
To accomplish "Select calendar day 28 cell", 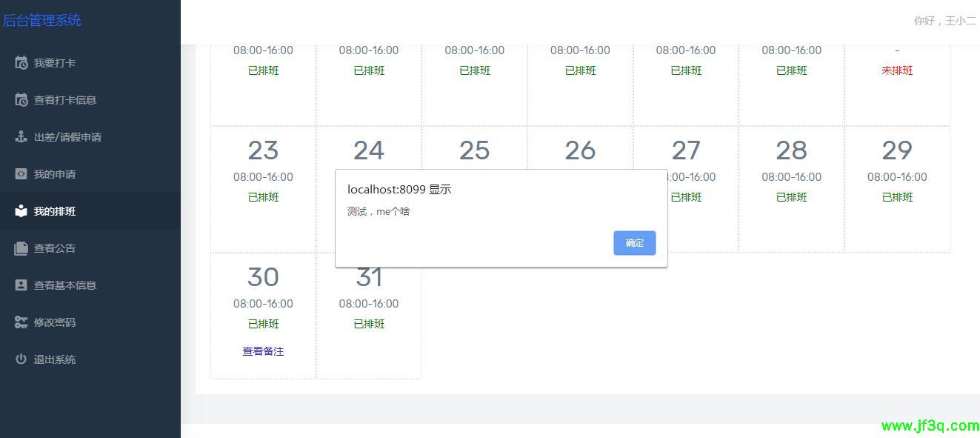I will tap(791, 189).
